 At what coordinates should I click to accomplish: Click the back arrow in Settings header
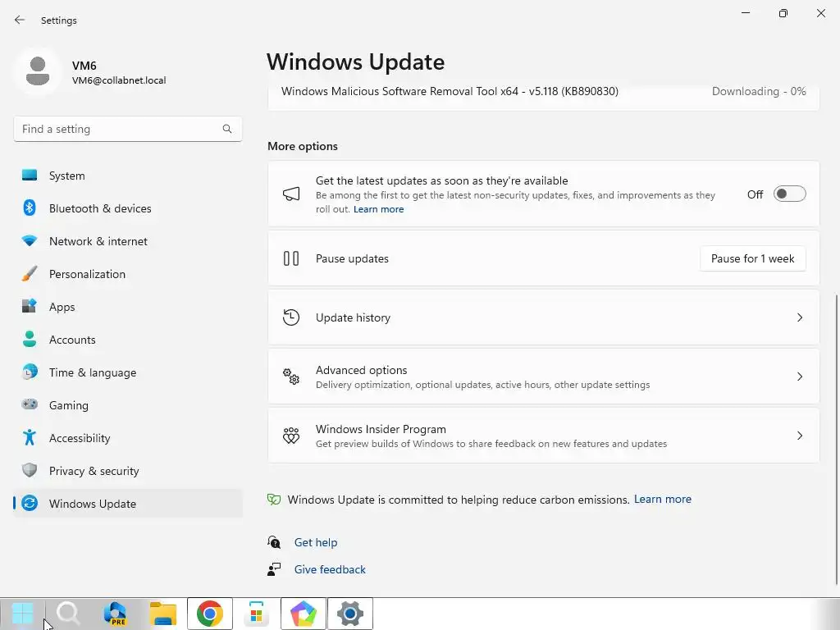click(x=20, y=20)
